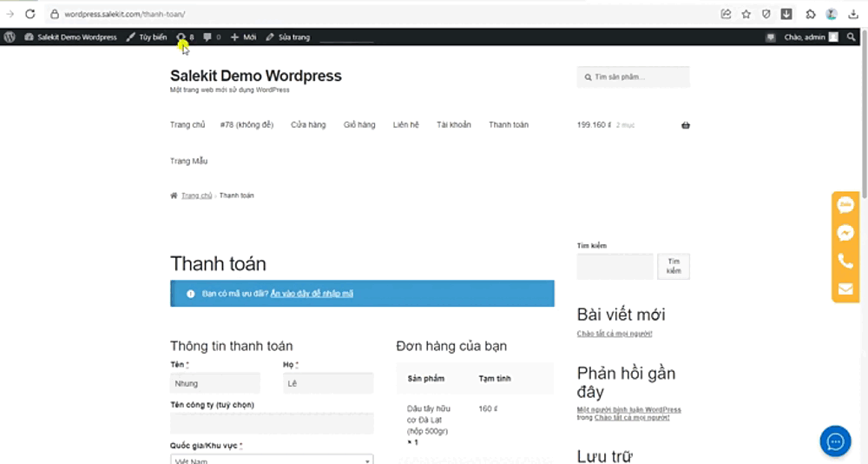This screenshot has height=464, width=868.
Task: Bookmark this page with star icon
Action: pyautogui.click(x=746, y=14)
